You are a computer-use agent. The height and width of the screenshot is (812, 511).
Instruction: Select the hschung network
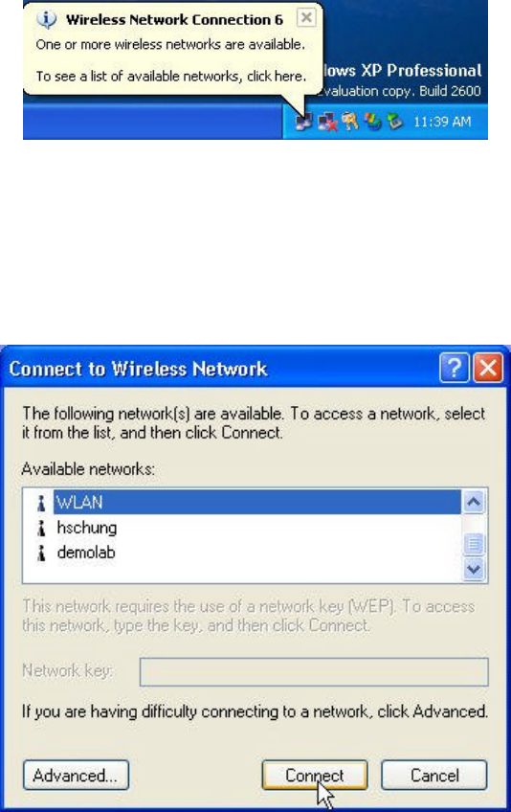click(86, 528)
